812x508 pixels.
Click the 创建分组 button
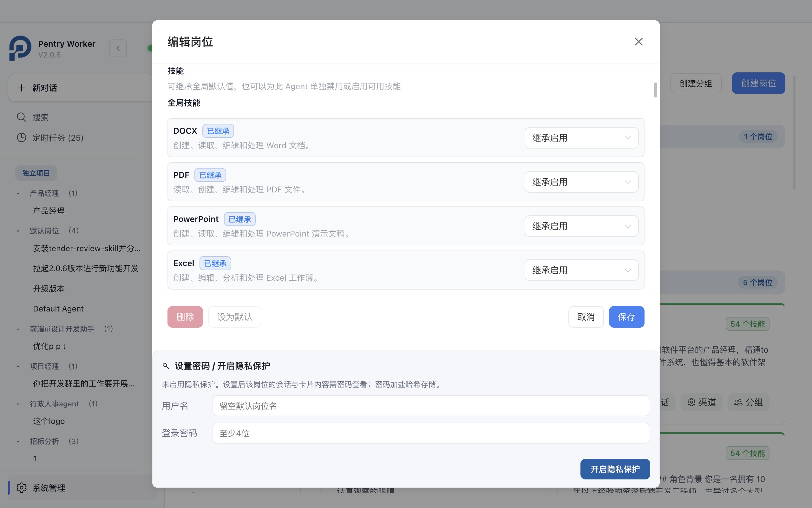pos(696,83)
